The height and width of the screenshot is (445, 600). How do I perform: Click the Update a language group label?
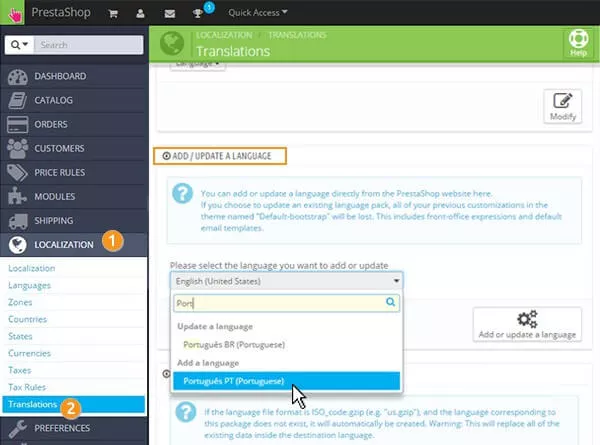(215, 326)
